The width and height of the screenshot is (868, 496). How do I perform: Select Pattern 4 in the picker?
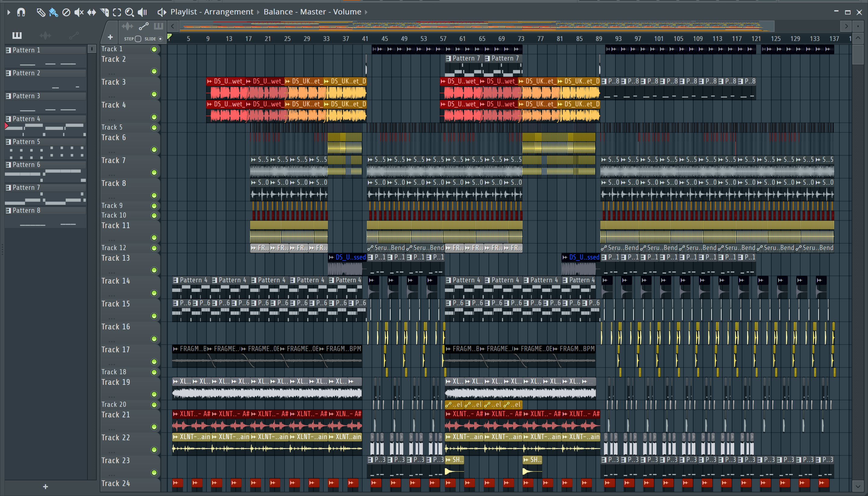pos(45,119)
